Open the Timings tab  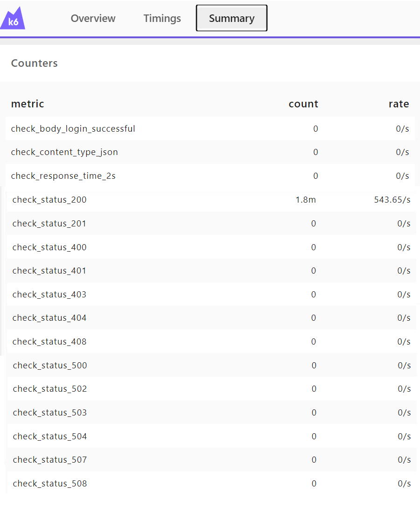coord(162,18)
